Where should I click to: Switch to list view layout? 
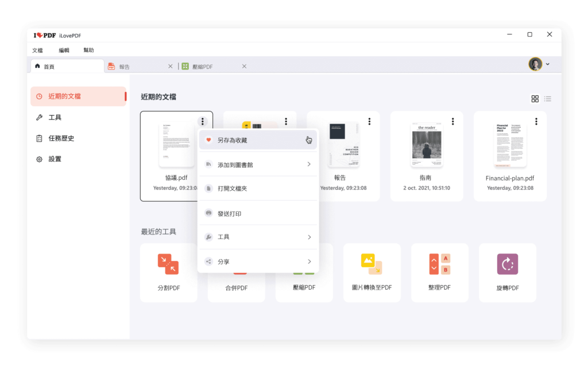tap(547, 99)
